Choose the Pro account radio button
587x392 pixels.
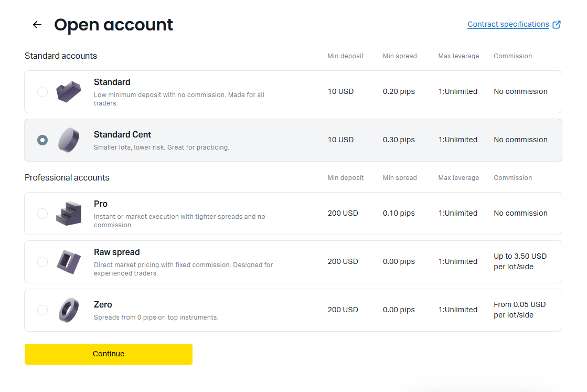[42, 214]
